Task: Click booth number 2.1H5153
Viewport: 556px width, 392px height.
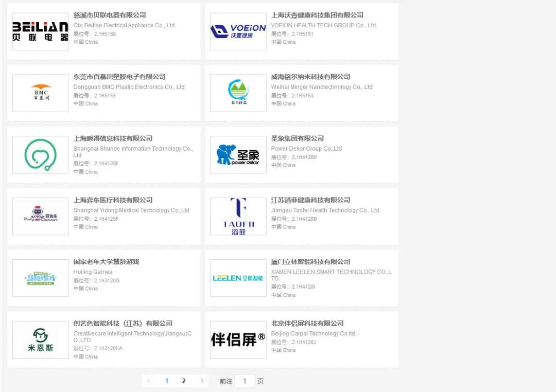Action: click(x=303, y=96)
